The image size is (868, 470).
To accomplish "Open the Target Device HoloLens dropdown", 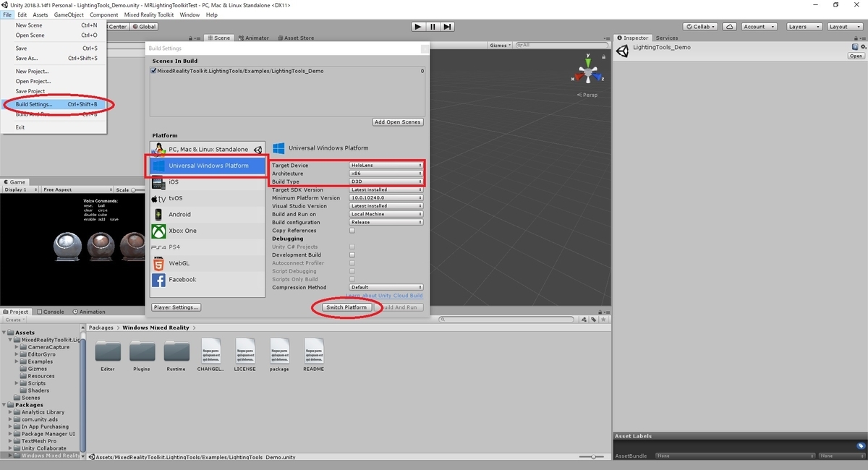I will (x=386, y=166).
